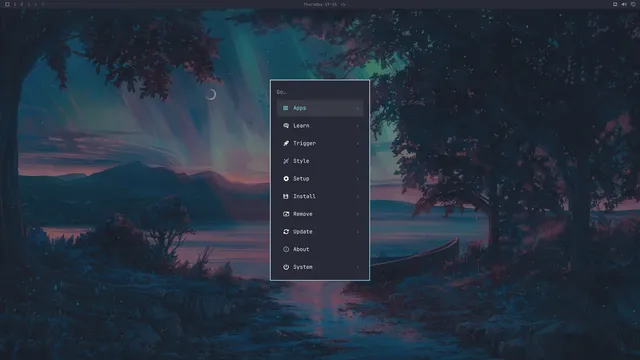This screenshot has height=360, width=640.
Task: Select the Install menu entry
Action: tap(320, 196)
